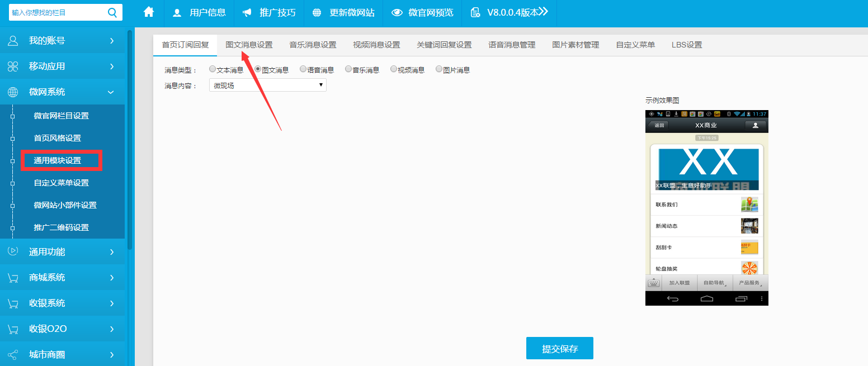
Task: Select 图文消息 radio button
Action: [x=258, y=69]
